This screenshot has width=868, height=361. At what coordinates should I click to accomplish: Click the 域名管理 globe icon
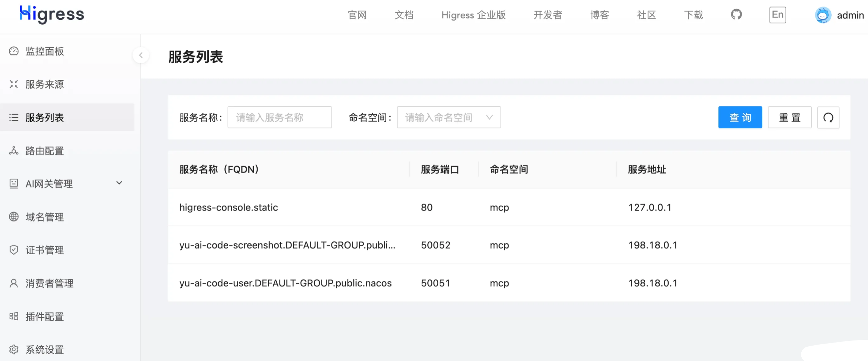point(14,217)
